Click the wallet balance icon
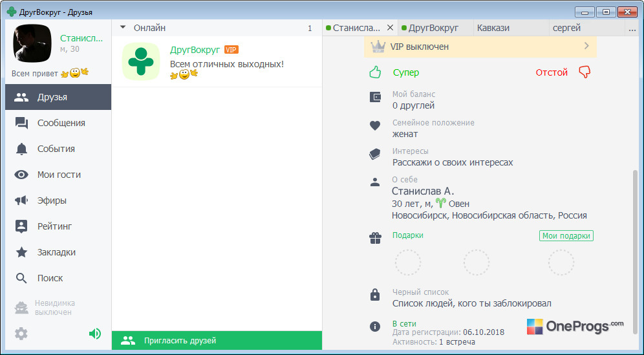 (375, 97)
